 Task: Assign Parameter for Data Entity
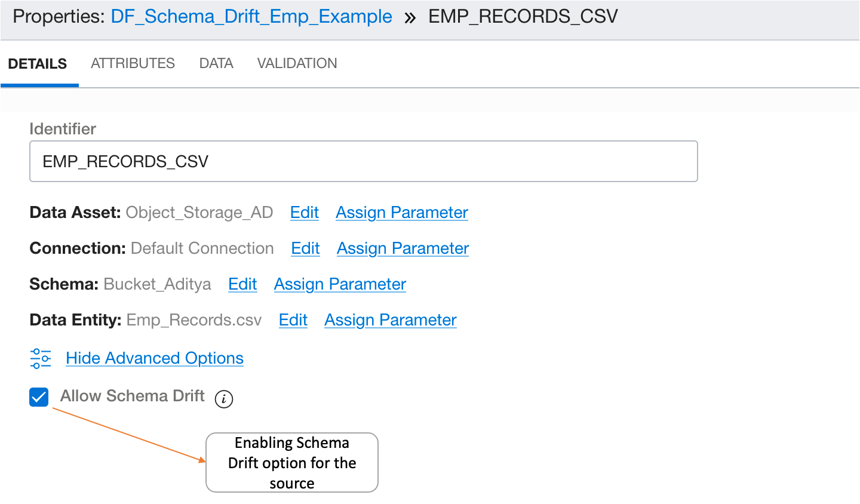[x=390, y=320]
